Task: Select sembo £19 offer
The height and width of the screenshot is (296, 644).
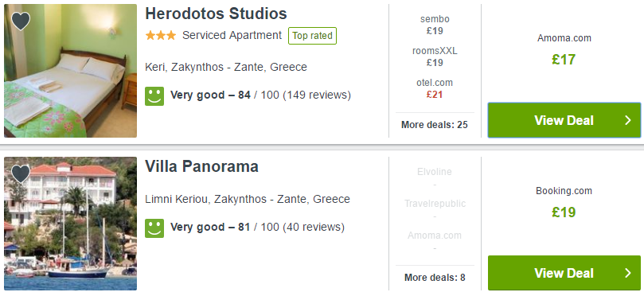Action: pos(435,25)
